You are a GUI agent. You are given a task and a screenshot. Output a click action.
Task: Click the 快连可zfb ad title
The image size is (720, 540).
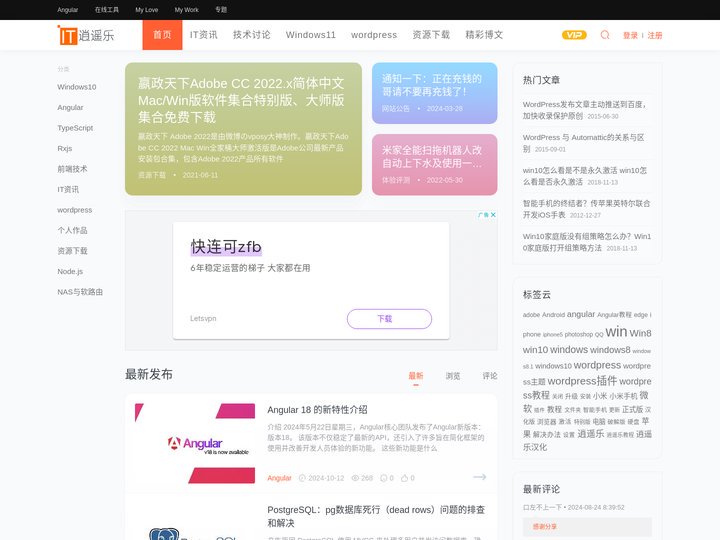(226, 247)
